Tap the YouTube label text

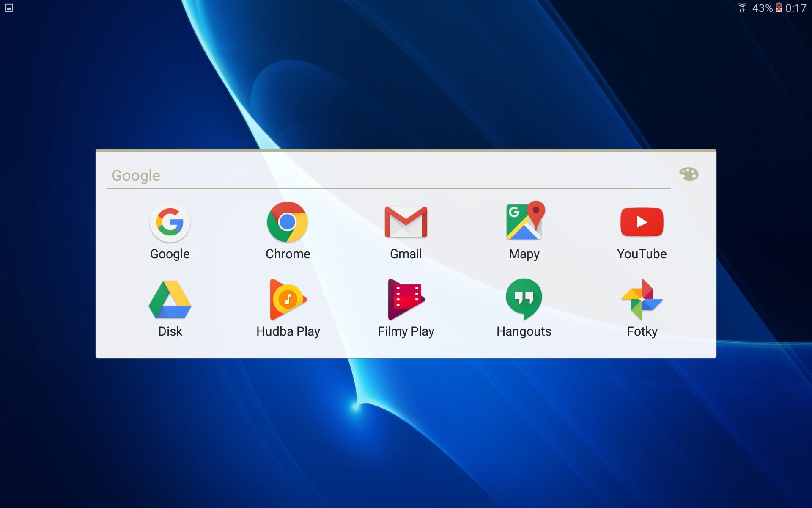pyautogui.click(x=642, y=254)
